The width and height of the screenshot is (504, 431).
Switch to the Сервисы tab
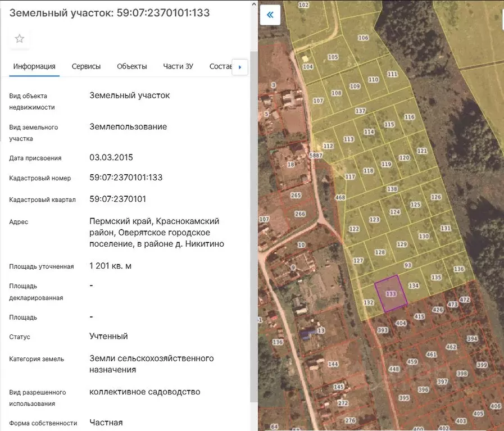coord(86,66)
